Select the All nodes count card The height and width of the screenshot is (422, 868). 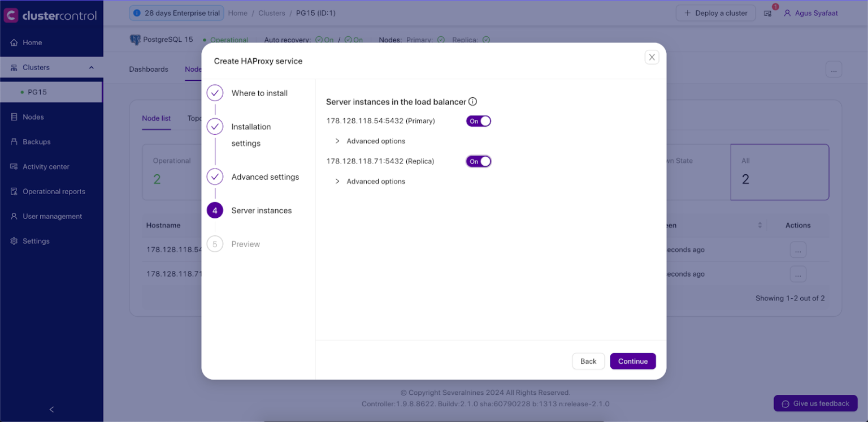(780, 172)
